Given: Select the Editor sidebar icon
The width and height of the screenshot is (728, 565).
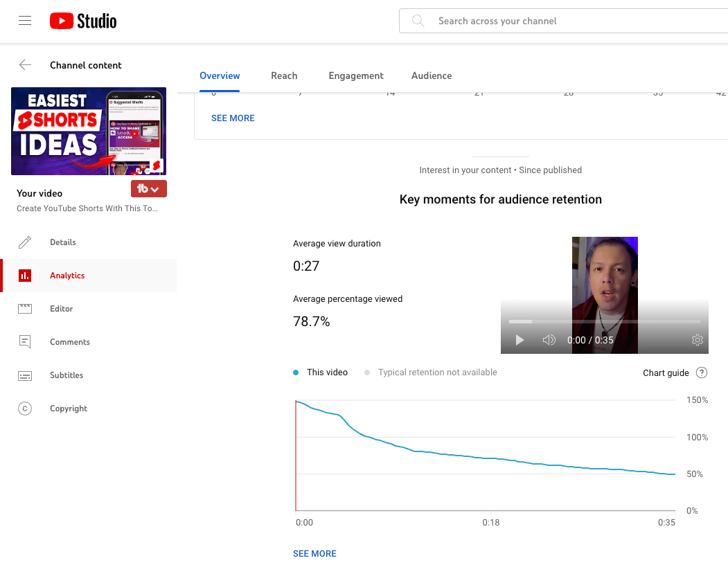Looking at the screenshot, I should tap(25, 308).
